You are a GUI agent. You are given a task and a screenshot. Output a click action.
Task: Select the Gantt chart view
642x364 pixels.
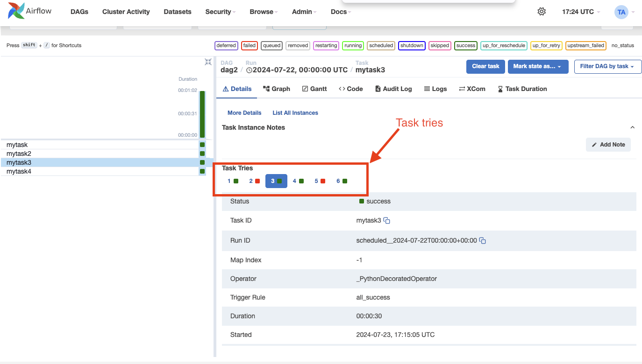tap(314, 89)
